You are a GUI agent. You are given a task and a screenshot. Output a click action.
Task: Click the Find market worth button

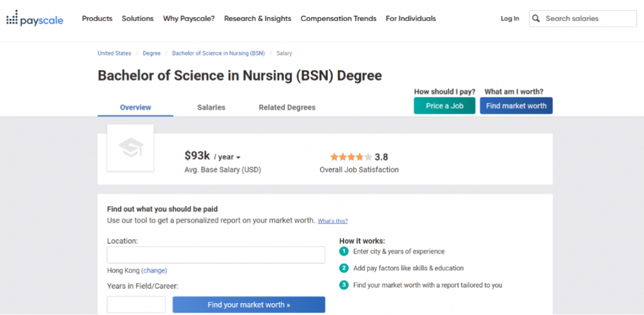516,106
